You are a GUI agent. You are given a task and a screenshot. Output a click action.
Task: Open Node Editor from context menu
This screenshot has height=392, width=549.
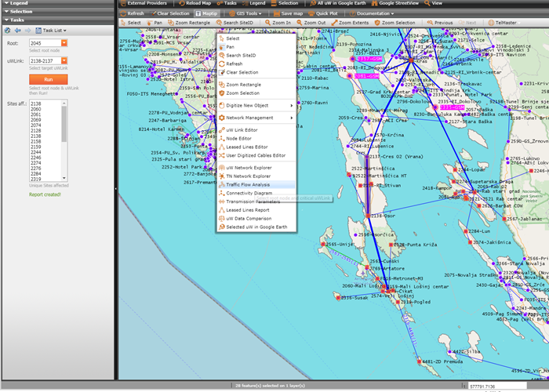256,138
